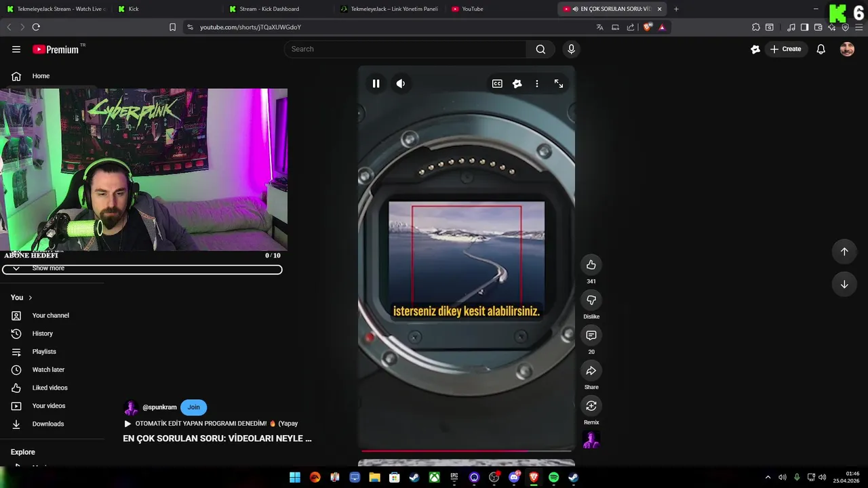The image size is (868, 488).
Task: Toggle closed captions on the Short
Action: point(497,83)
